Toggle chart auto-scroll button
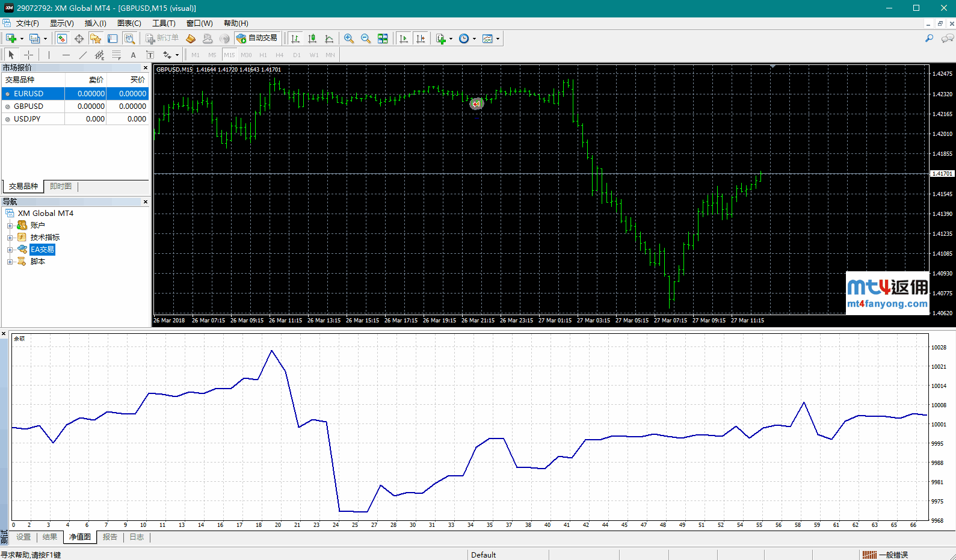This screenshot has width=956, height=560. (404, 38)
